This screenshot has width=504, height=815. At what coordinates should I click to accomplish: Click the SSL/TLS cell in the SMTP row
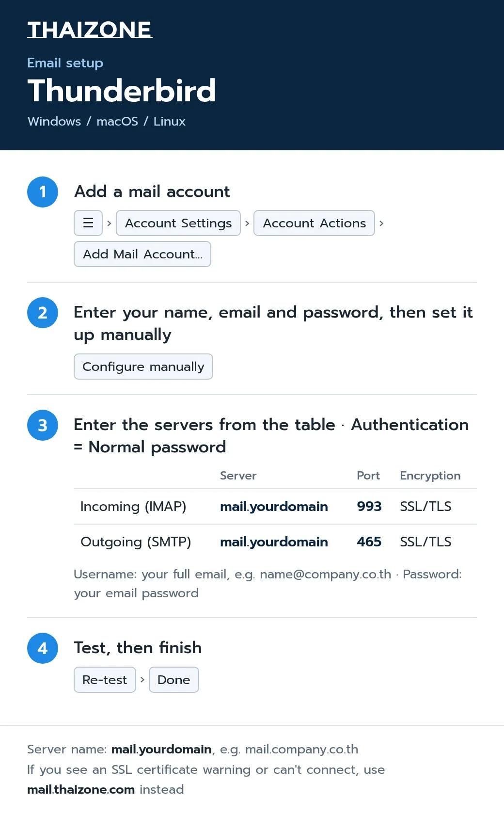[425, 542]
